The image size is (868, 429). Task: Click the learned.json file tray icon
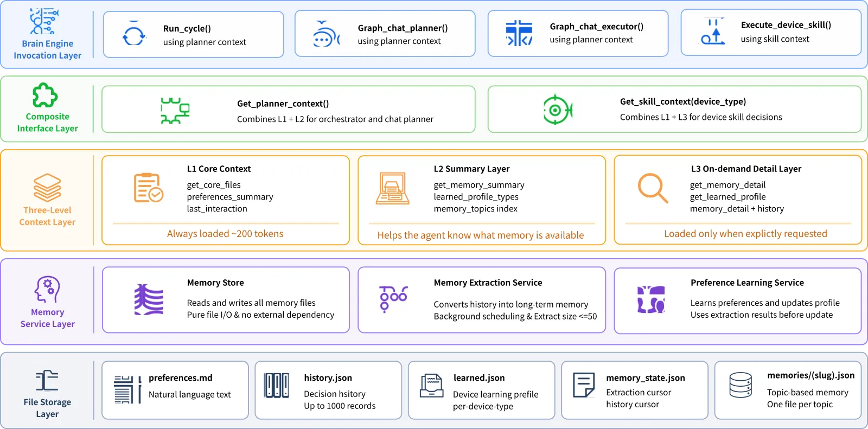tap(432, 386)
